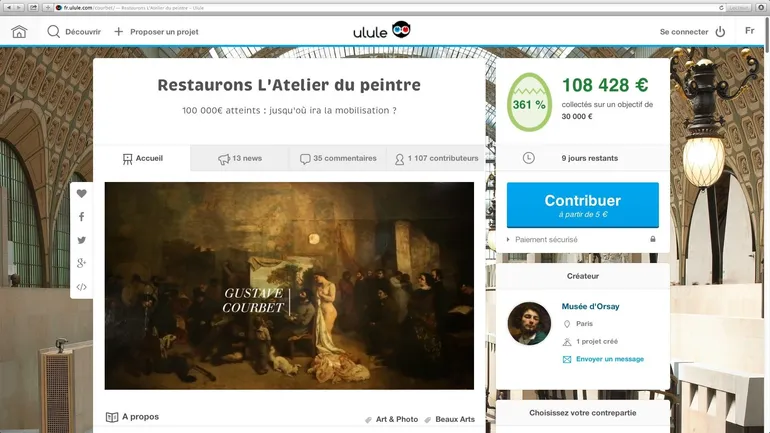Open the Découvrir search menu
Viewport: 770px width, 433px height.
(74, 32)
